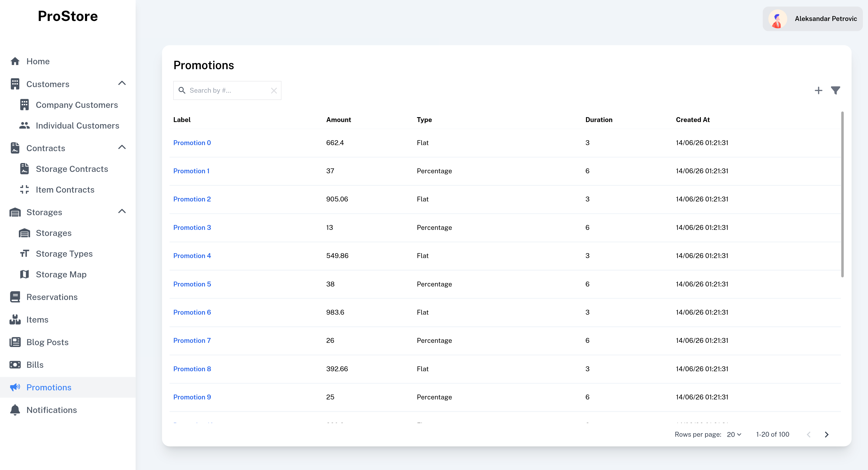Click the Blog Posts newspaper icon
Image resolution: width=868 pixels, height=470 pixels.
pos(15,342)
